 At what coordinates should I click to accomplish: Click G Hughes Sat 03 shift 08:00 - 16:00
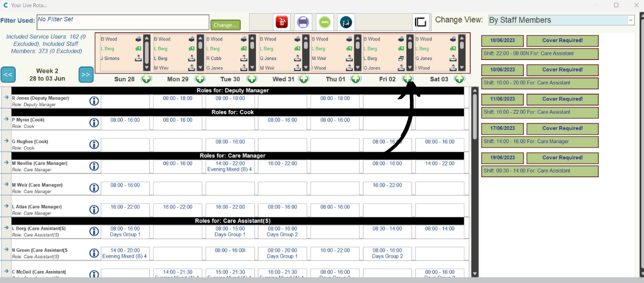click(x=439, y=142)
